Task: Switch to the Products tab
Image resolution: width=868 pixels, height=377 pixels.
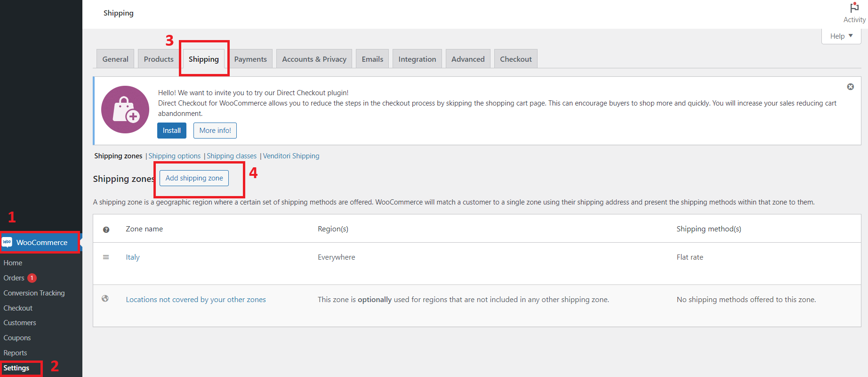Action: pos(159,59)
